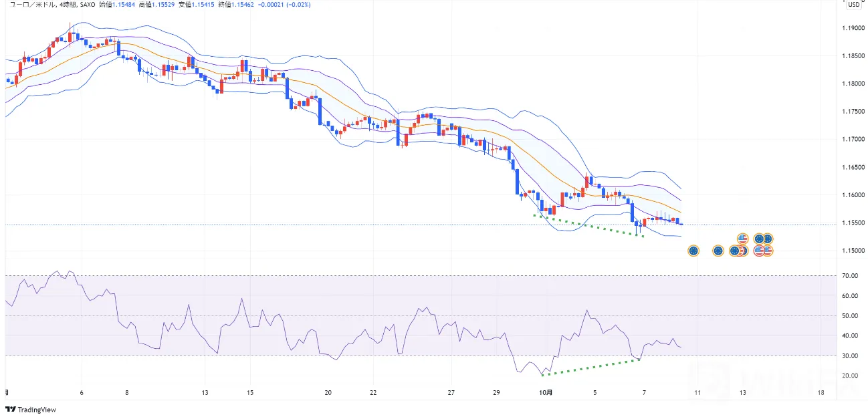Image resolution: width=868 pixels, height=419 pixels.
Task: Click the 30.00 RSI scale label
Action: (x=851, y=356)
